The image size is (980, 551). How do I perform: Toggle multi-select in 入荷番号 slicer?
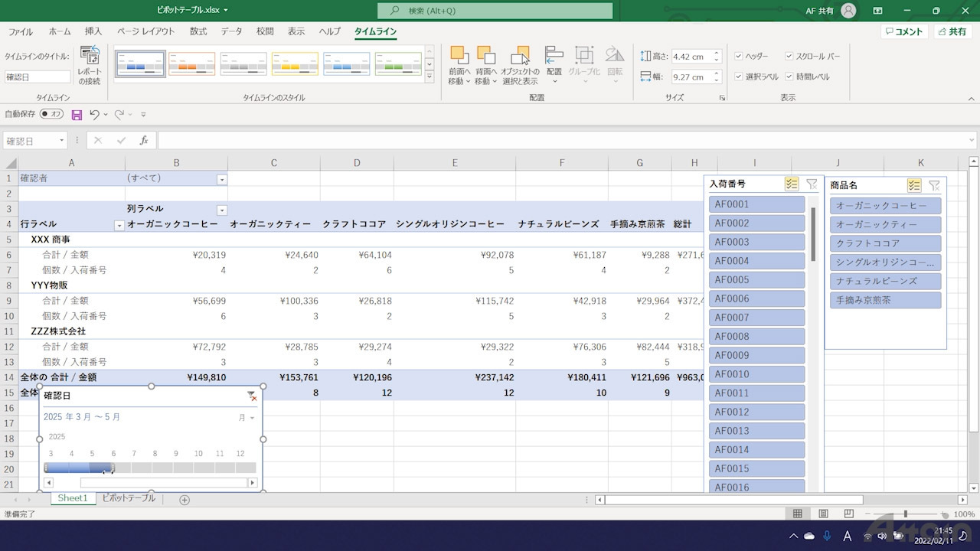click(x=792, y=184)
